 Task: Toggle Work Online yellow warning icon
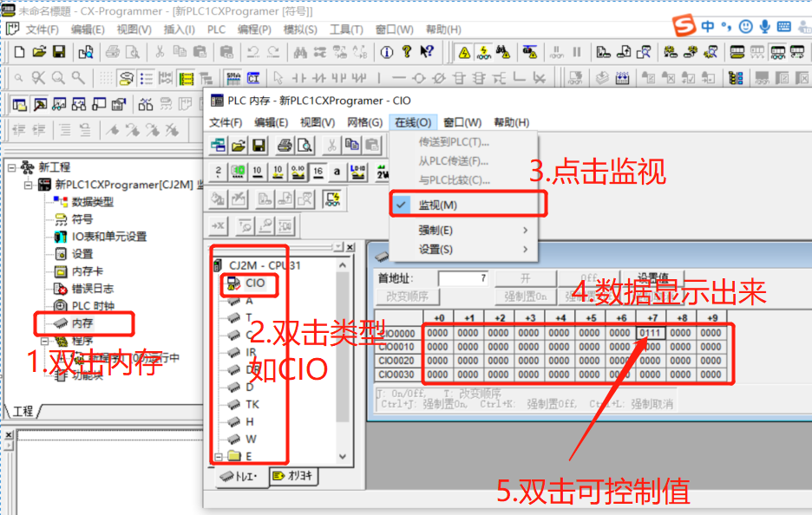point(464,52)
